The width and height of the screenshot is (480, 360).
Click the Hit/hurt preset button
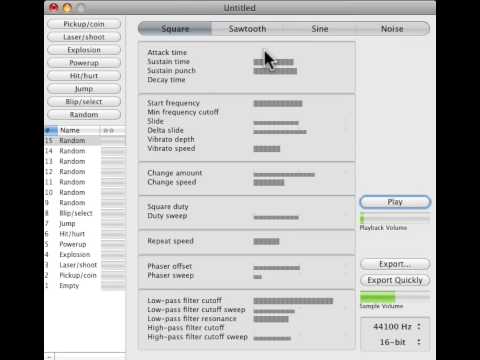(84, 76)
